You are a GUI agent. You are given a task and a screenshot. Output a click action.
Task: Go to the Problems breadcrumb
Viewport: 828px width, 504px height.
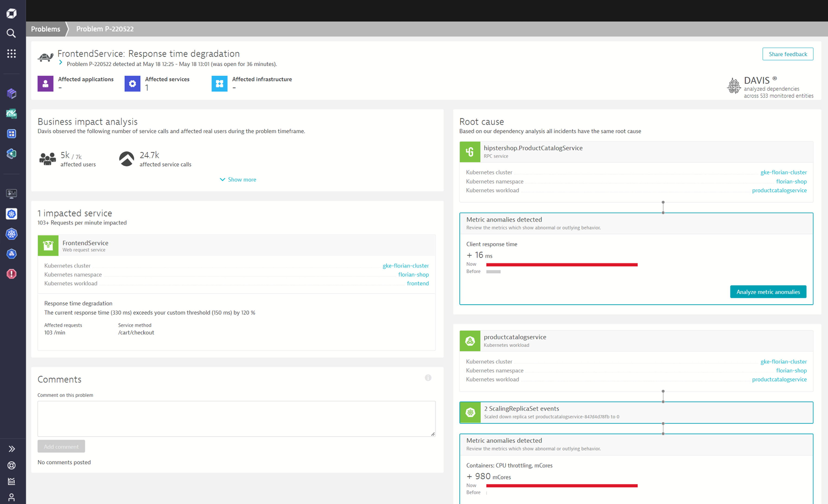pos(46,29)
